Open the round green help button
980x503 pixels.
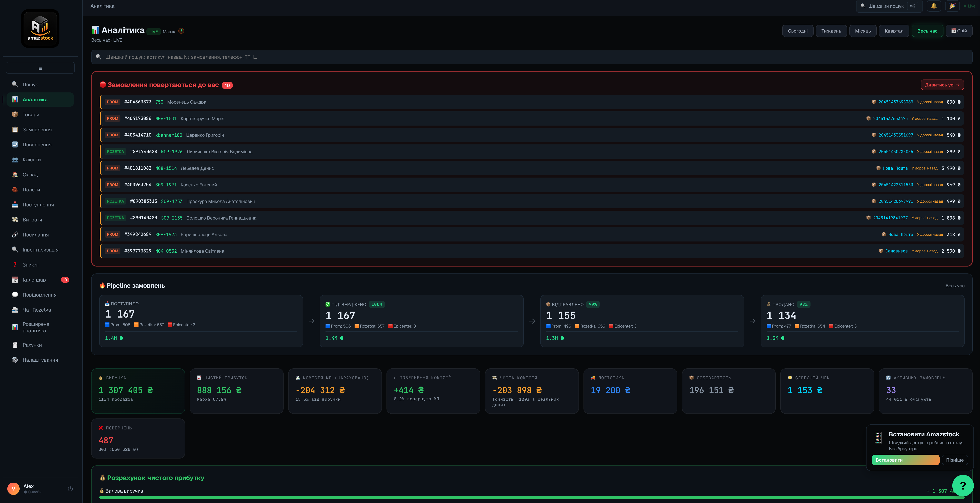962,485
